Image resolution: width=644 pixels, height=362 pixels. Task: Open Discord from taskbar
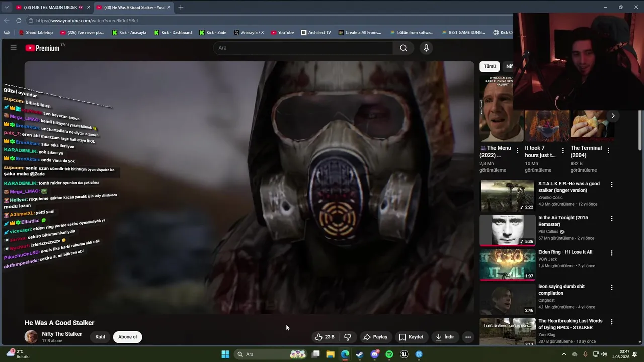click(374, 354)
